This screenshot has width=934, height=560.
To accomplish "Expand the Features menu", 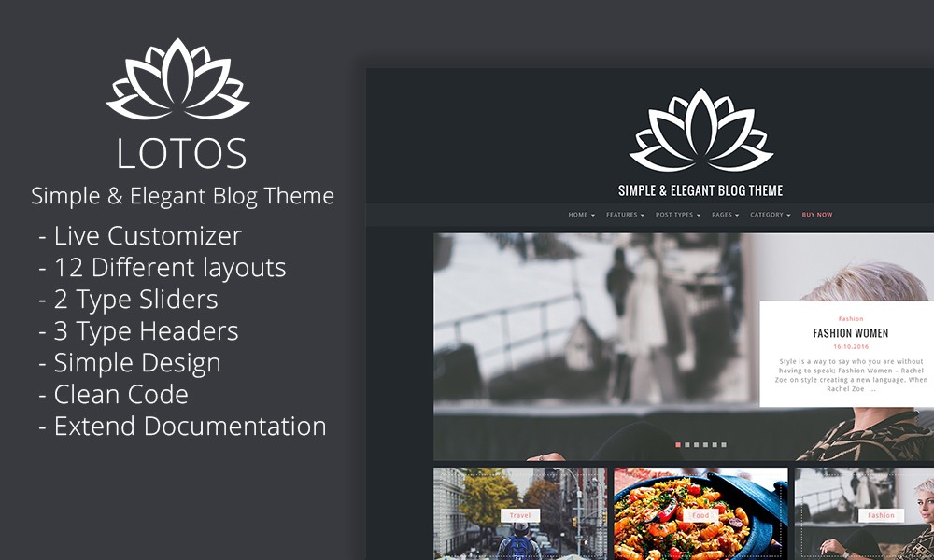I will (625, 215).
